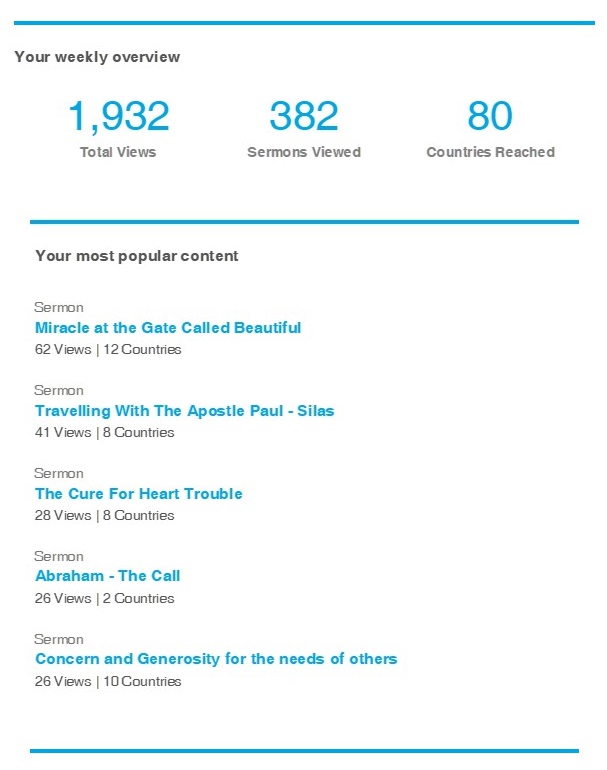Click the 'Your most popular content' heading
The image size is (607, 770).
click(137, 256)
